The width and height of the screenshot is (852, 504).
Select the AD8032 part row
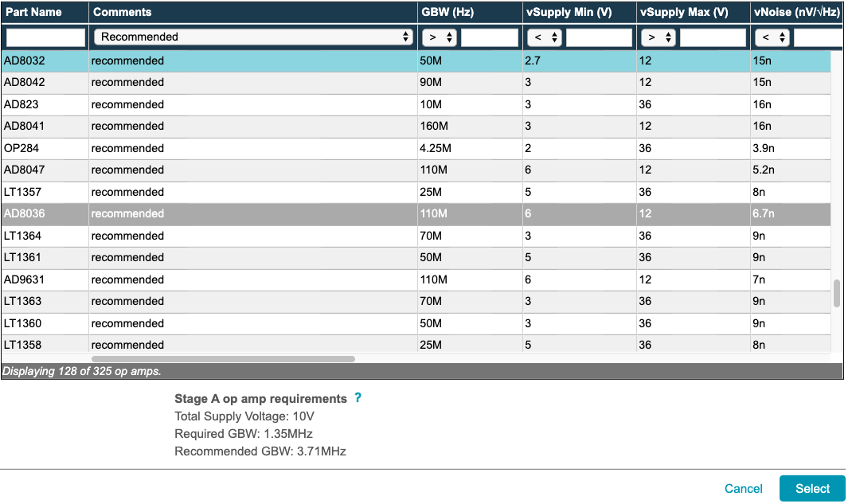[416, 61]
